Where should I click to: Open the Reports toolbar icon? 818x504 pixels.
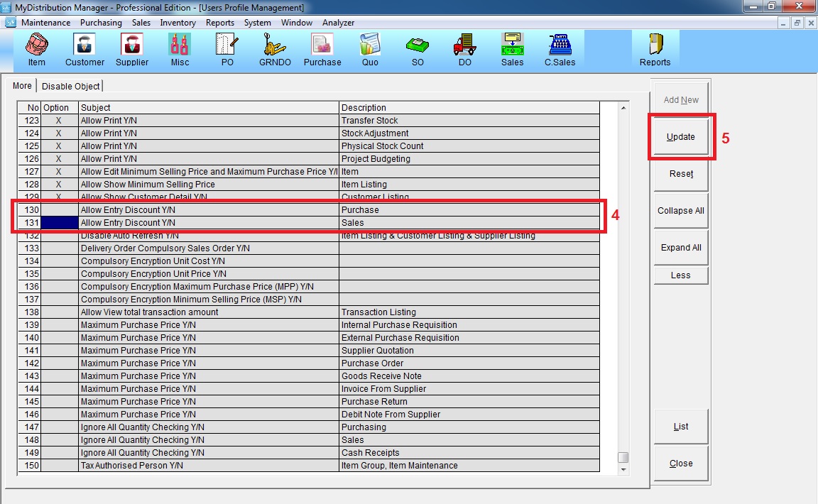click(655, 50)
